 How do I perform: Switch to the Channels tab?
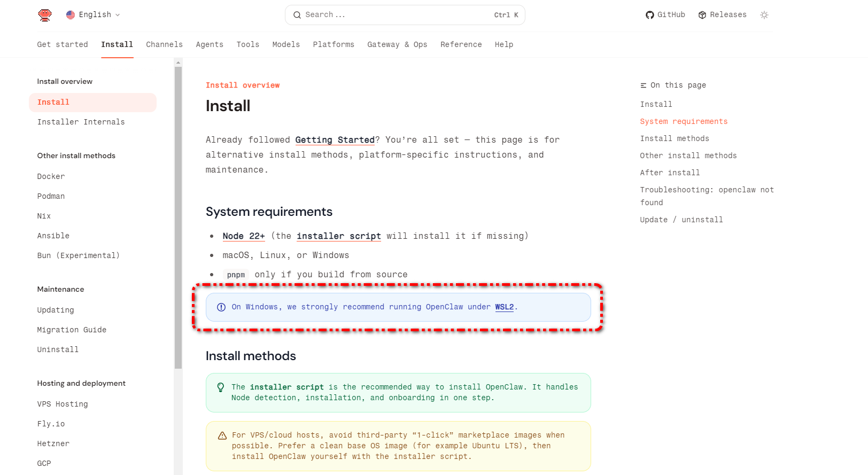pyautogui.click(x=164, y=44)
